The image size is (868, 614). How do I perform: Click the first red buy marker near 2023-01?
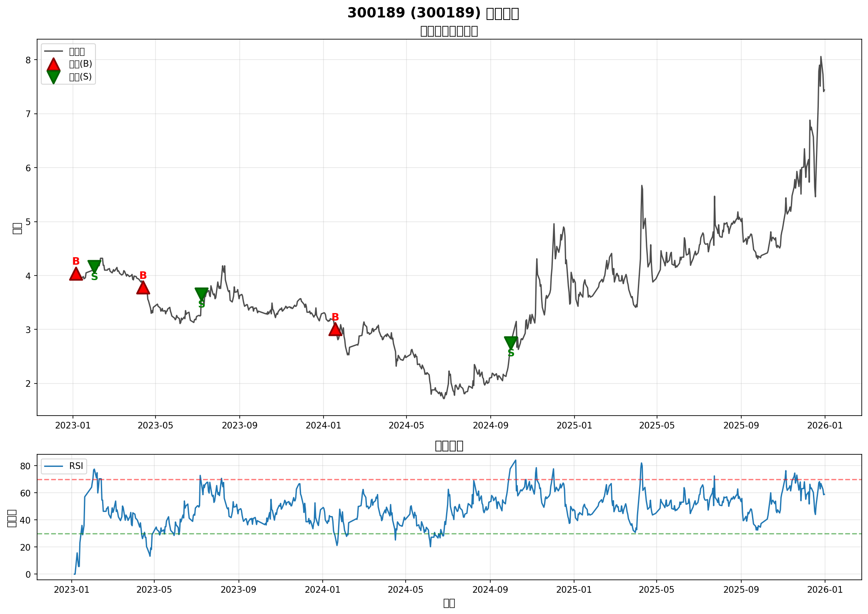pyautogui.click(x=76, y=274)
